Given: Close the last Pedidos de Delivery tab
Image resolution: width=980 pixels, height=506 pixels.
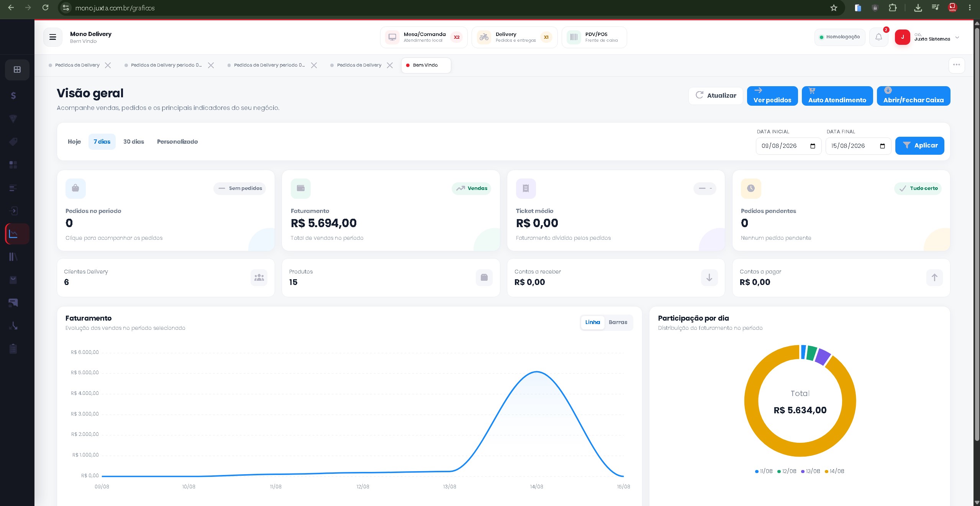Looking at the screenshot, I should pyautogui.click(x=390, y=66).
